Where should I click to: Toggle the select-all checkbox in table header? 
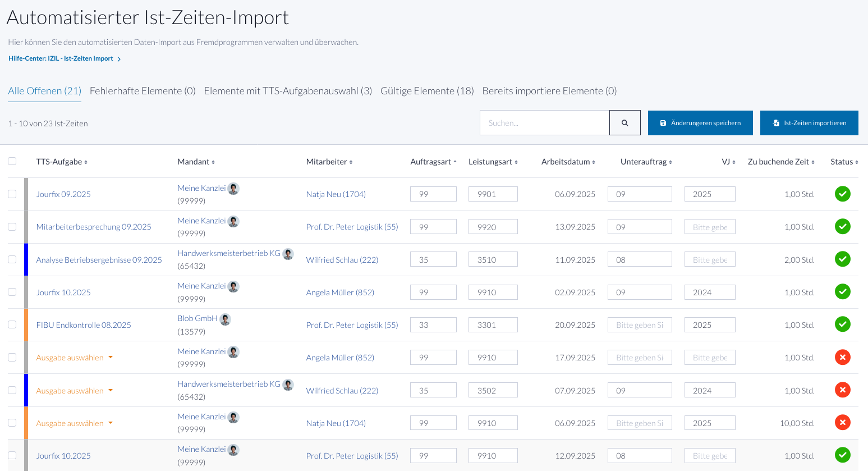point(12,162)
